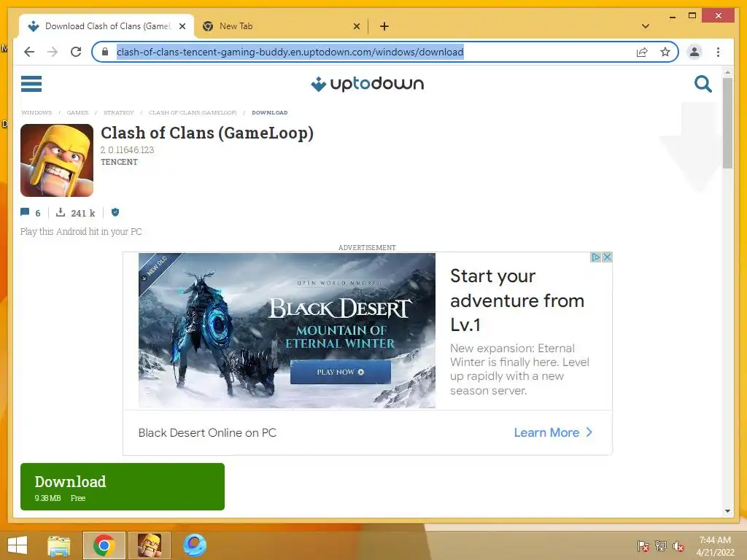Open the Uptodown hamburger menu
Screen dimensions: 747x560
click(x=31, y=84)
